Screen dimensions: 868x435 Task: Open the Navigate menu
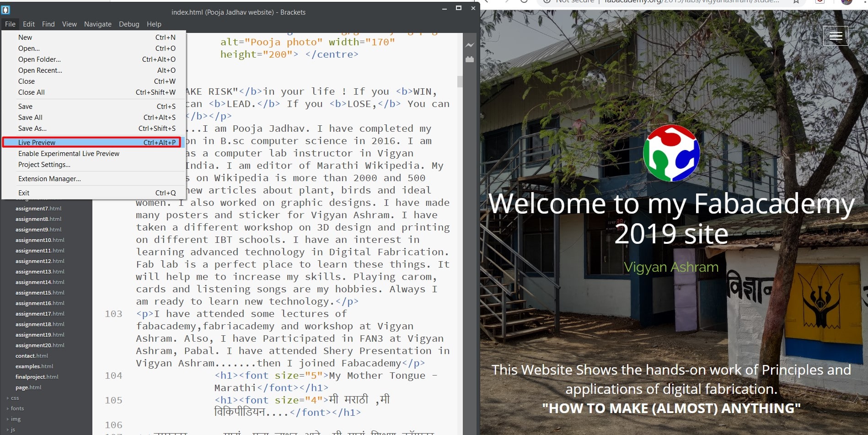tap(98, 24)
